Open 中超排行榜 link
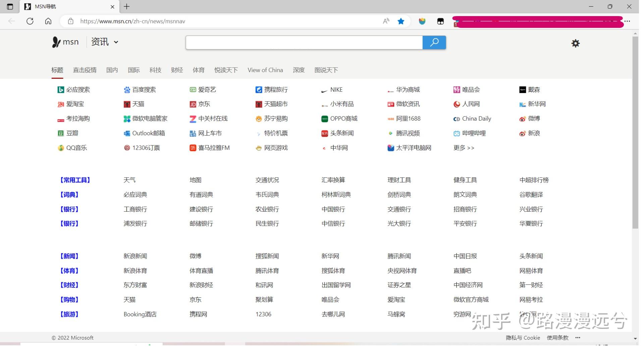 [x=538, y=181]
